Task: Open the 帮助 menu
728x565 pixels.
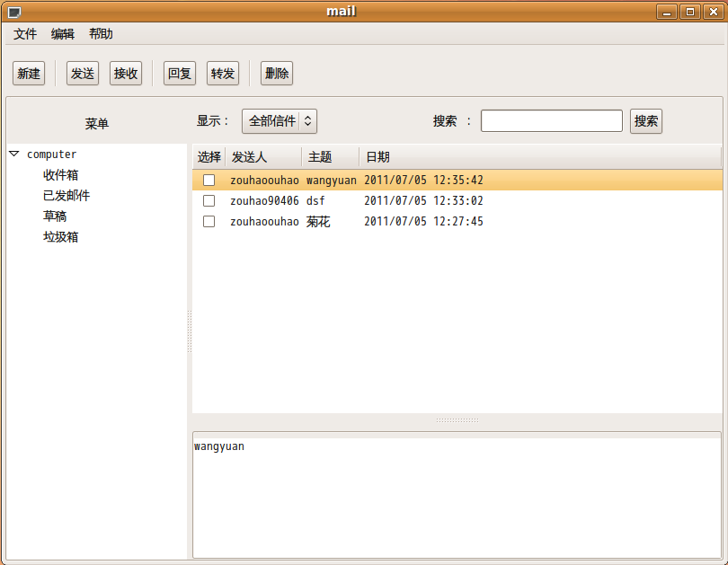Action: pyautogui.click(x=101, y=34)
